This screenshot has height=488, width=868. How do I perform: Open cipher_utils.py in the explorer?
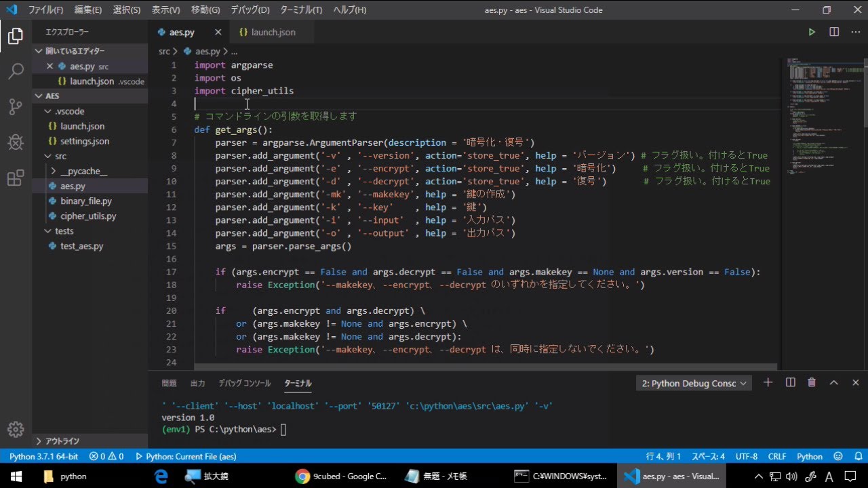[90, 216]
